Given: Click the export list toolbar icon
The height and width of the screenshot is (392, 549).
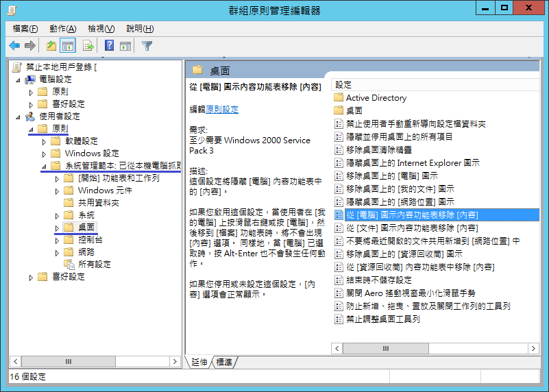Looking at the screenshot, I should [88, 45].
